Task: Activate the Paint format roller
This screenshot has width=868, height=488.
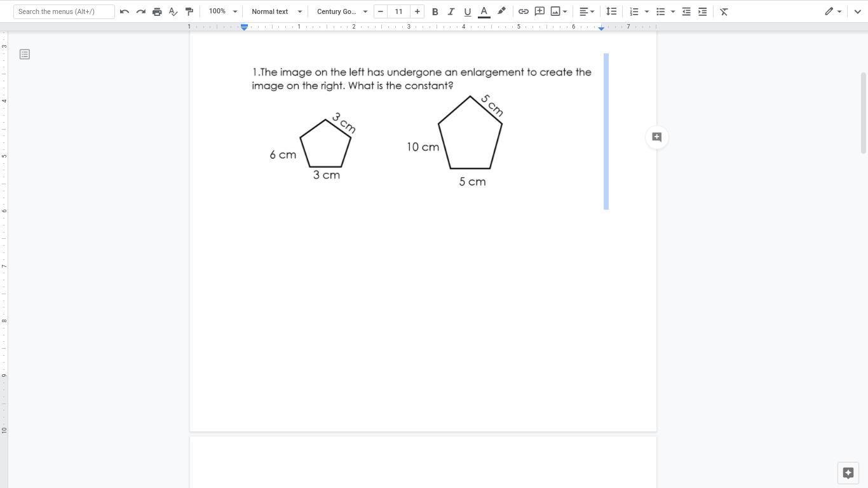Action: [189, 11]
